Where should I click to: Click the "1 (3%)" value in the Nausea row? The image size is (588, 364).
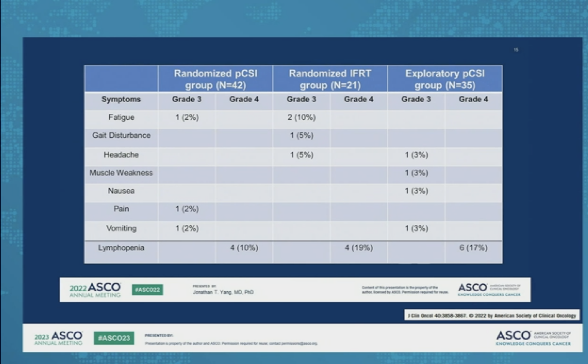tap(416, 191)
